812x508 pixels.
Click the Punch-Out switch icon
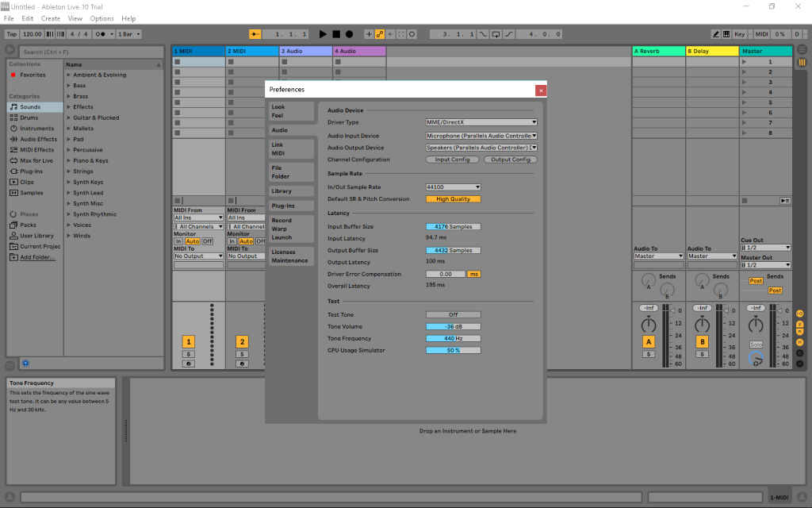[509, 34]
